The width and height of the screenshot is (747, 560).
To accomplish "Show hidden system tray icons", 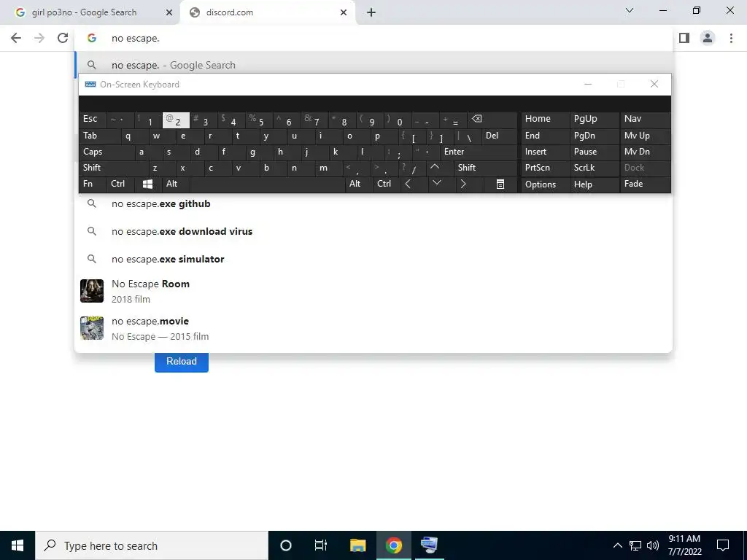I will coord(617,545).
